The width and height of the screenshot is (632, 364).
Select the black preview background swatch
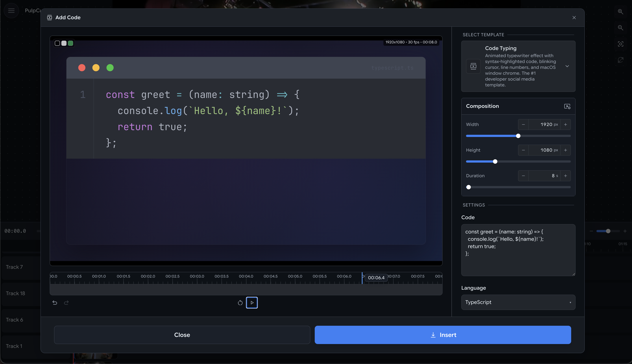pos(57,43)
